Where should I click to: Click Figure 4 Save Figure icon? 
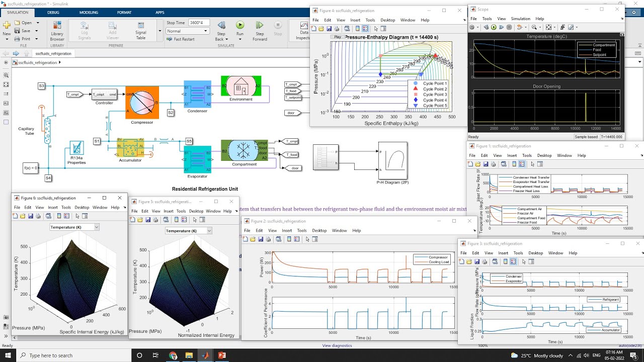(329, 29)
